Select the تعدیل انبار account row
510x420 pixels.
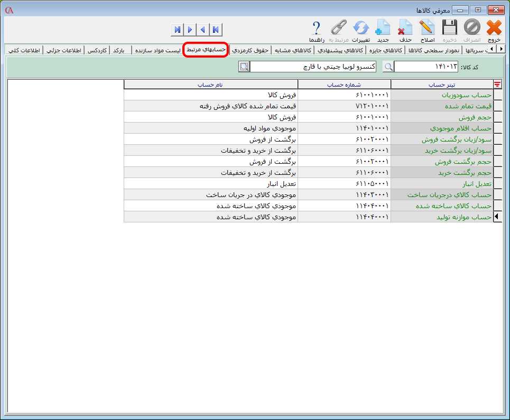[441, 184]
